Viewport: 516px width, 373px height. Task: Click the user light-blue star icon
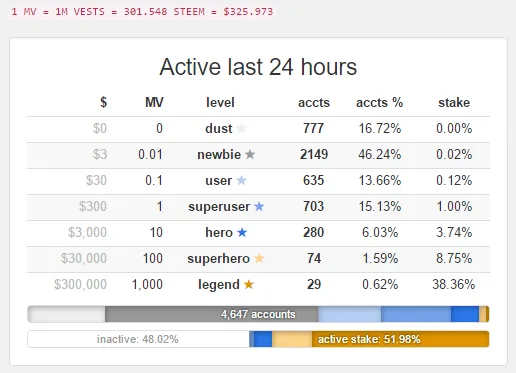coord(241,180)
